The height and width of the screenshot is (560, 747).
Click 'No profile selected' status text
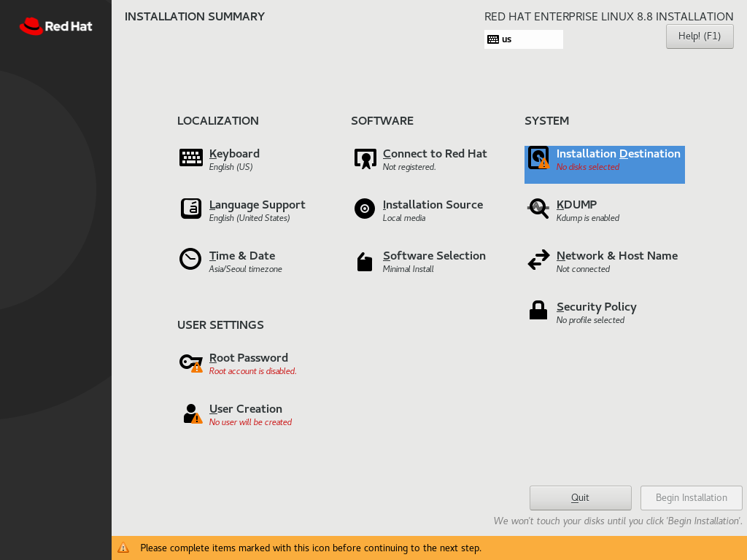point(590,321)
